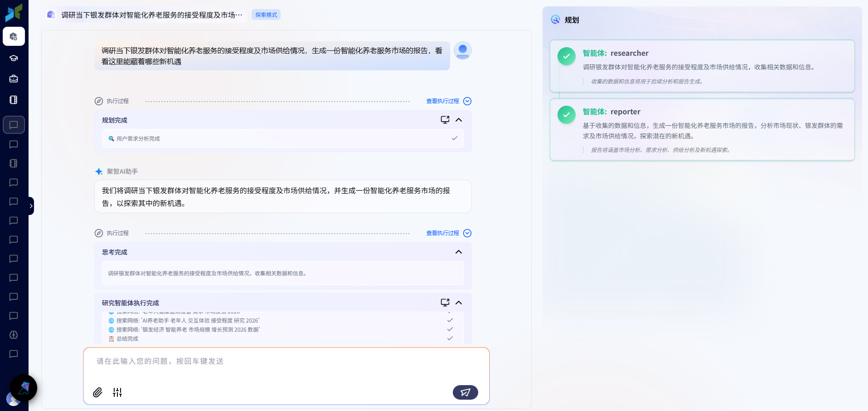The height and width of the screenshot is (411, 868).
Task: Click the attachment paperclip icon
Action: (x=97, y=392)
